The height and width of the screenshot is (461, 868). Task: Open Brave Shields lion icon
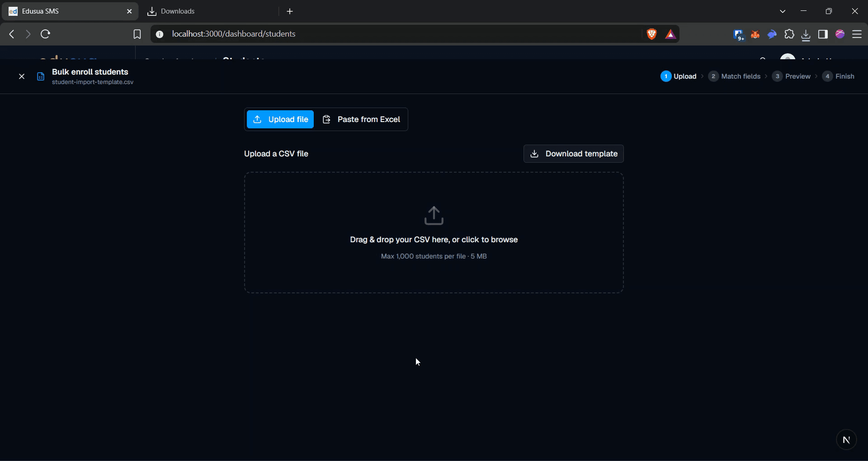[x=651, y=34]
